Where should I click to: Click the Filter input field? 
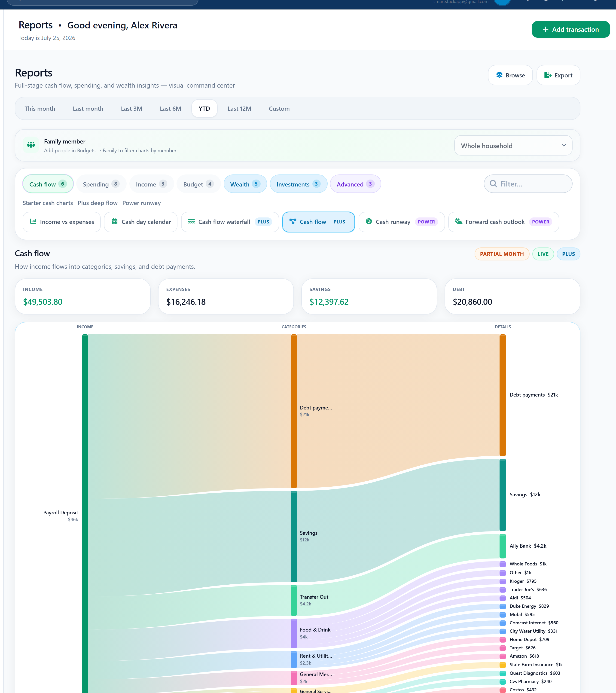528,184
